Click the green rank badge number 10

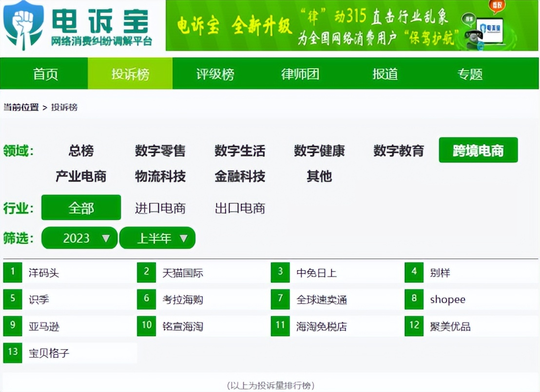(x=146, y=326)
